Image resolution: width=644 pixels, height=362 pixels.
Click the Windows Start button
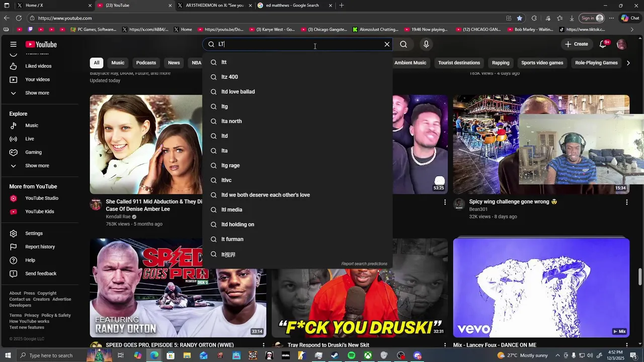[x=8, y=355]
